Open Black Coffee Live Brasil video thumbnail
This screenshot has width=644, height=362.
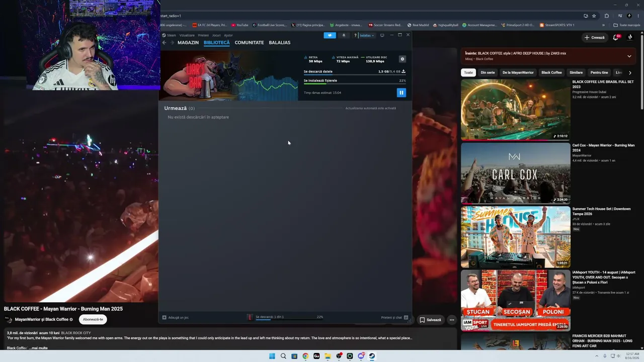(x=516, y=110)
